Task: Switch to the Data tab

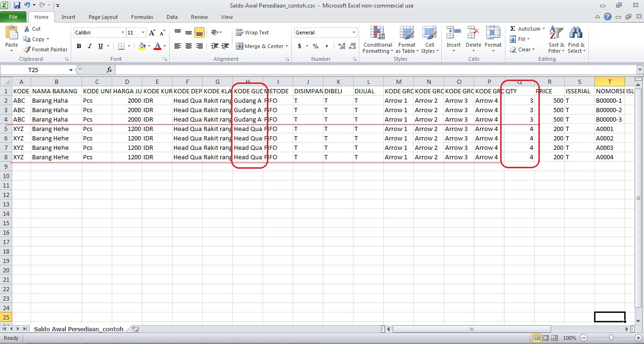Action: coord(172,17)
